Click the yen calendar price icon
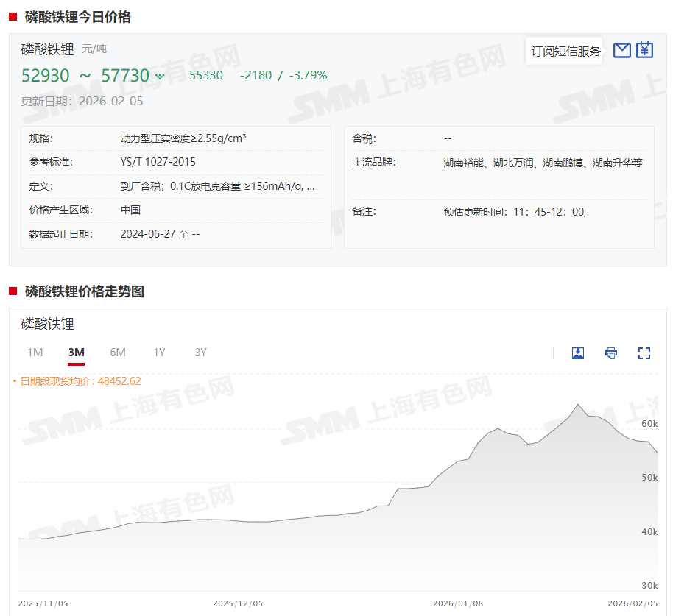The width and height of the screenshot is (673, 616). (644, 50)
